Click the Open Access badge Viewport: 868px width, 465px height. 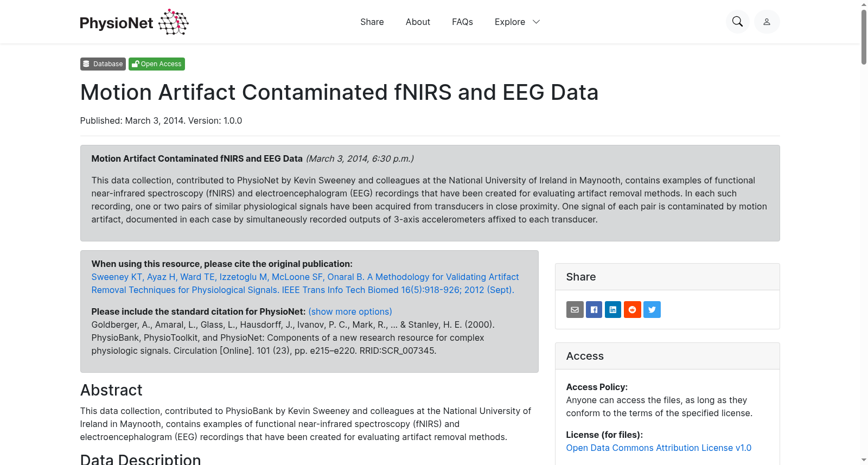coord(157,64)
